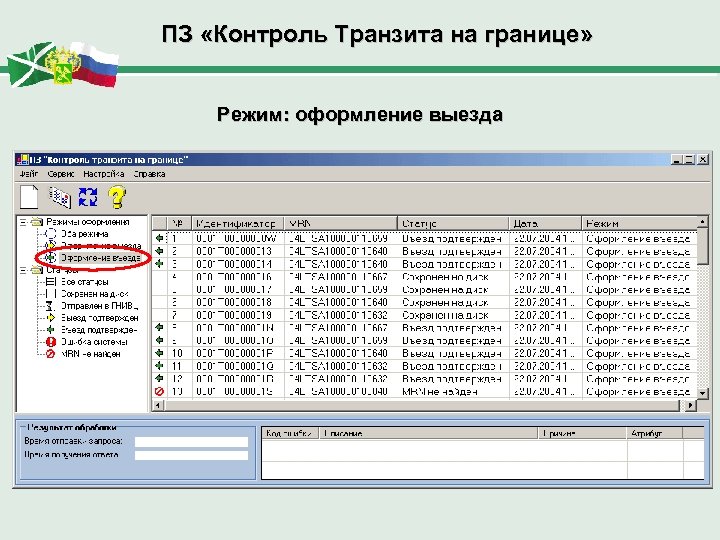
Task: Click the green arrow icon in table row 1
Action: point(159,238)
